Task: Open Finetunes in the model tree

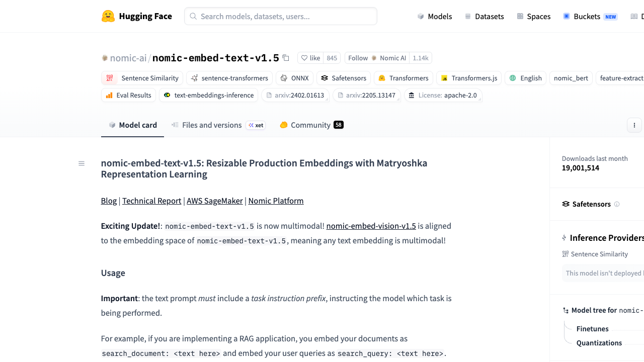Action: click(x=593, y=329)
